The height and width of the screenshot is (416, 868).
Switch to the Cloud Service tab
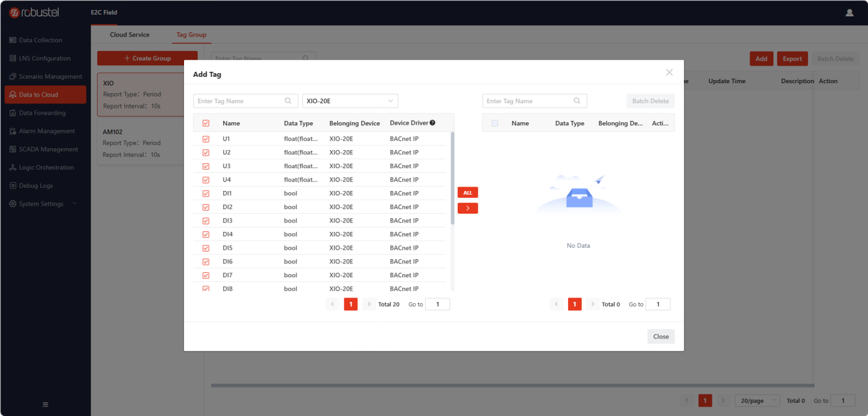(x=130, y=35)
